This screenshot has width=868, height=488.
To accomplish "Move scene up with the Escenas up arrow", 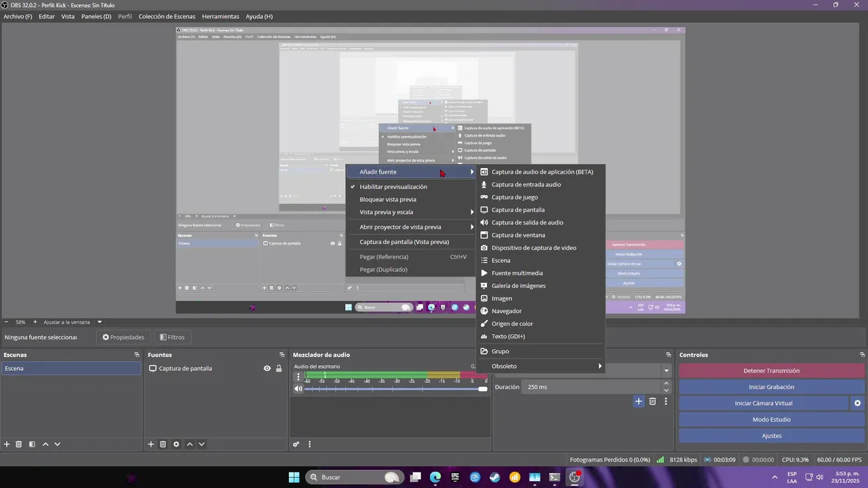I will (x=45, y=445).
